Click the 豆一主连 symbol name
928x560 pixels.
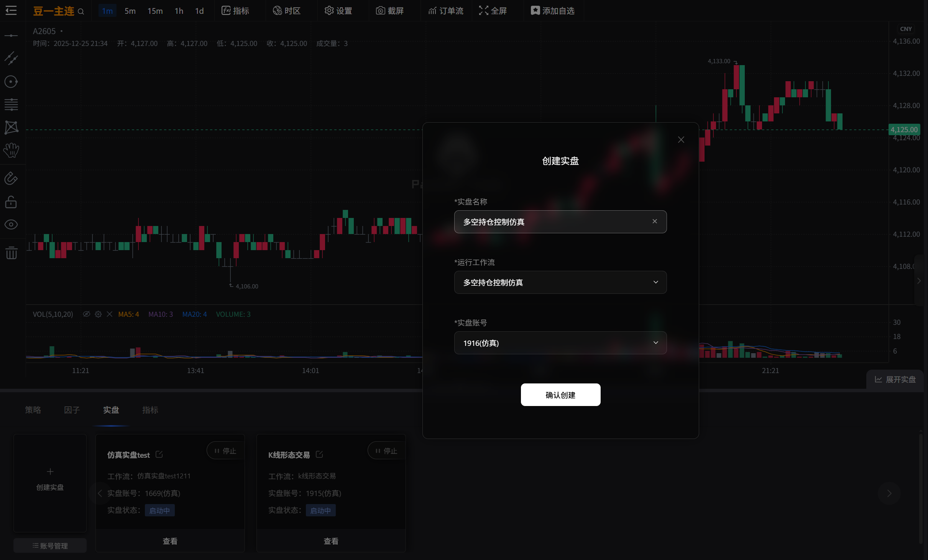tap(54, 11)
